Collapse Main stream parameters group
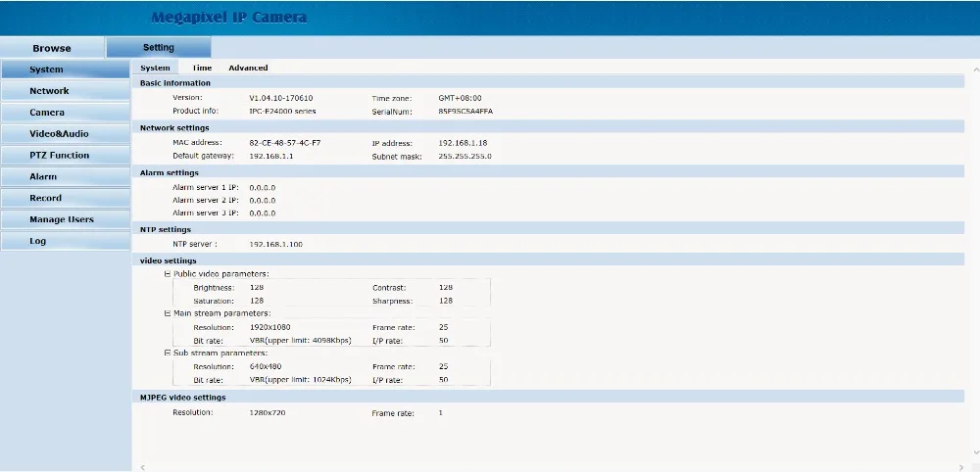This screenshot has width=980, height=472. pos(168,313)
